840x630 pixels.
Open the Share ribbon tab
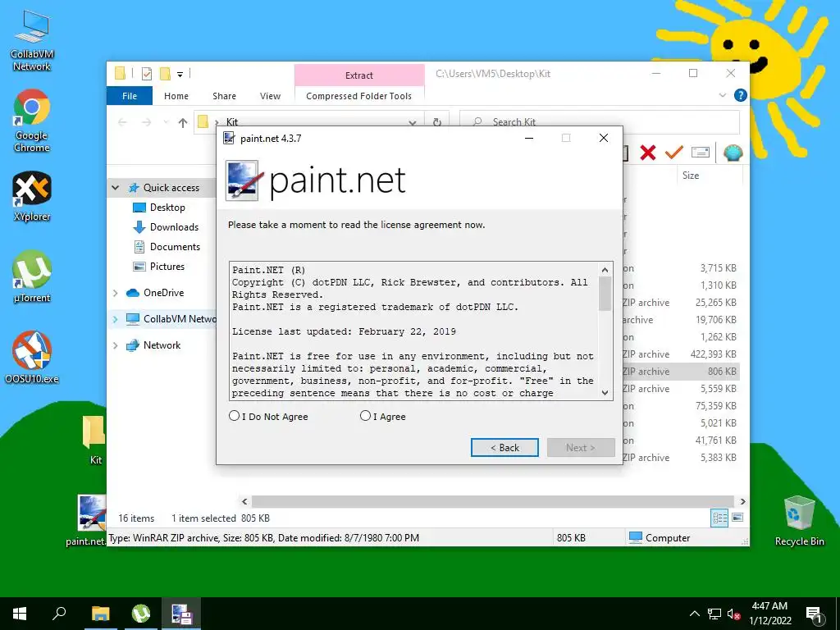click(224, 96)
